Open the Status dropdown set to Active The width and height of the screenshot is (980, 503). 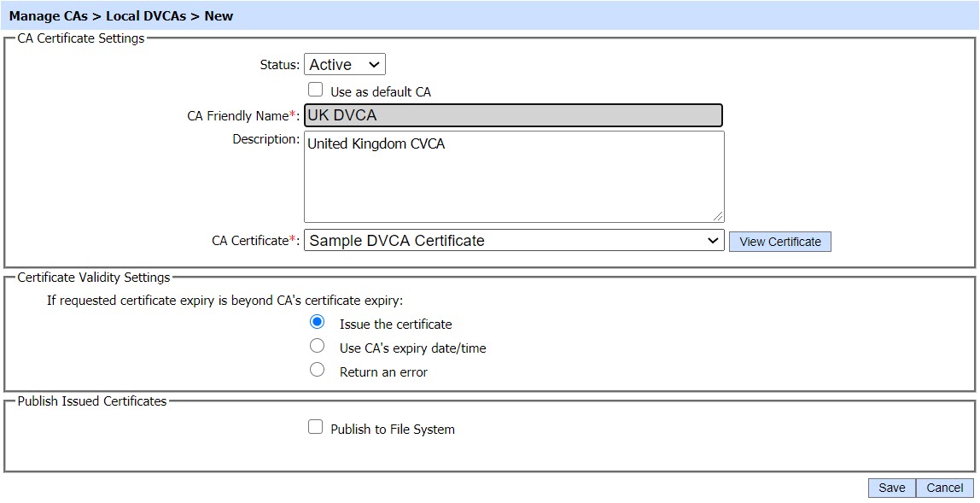[x=344, y=65]
